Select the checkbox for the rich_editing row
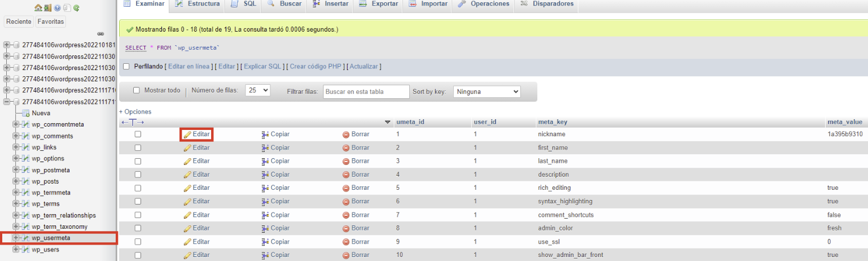Viewport: 868px width, 261px height. [138, 188]
